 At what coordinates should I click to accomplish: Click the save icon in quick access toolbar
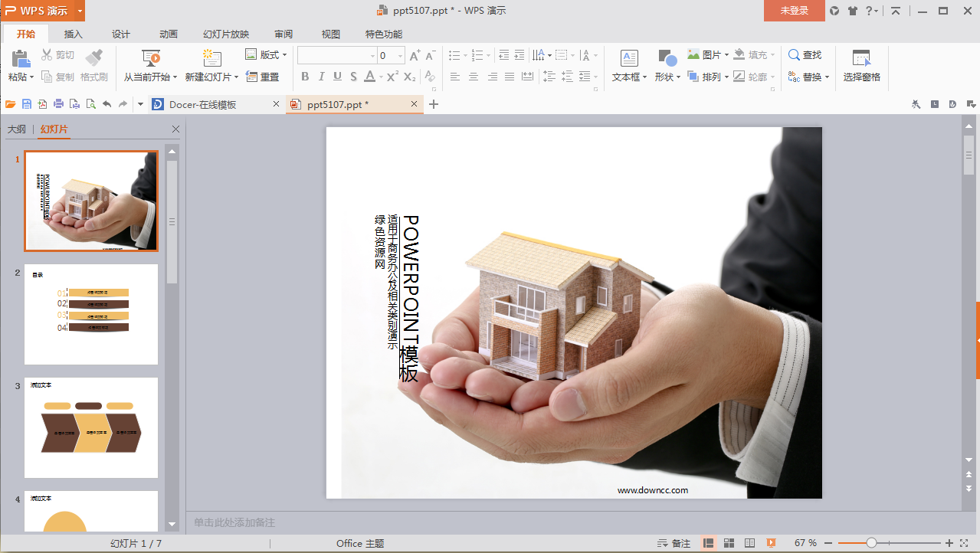tap(27, 104)
